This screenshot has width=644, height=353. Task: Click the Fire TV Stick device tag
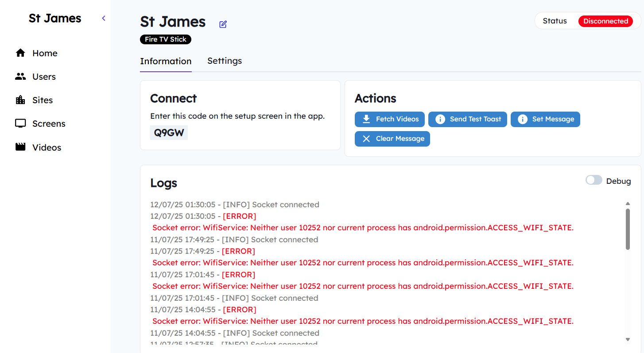(x=166, y=39)
